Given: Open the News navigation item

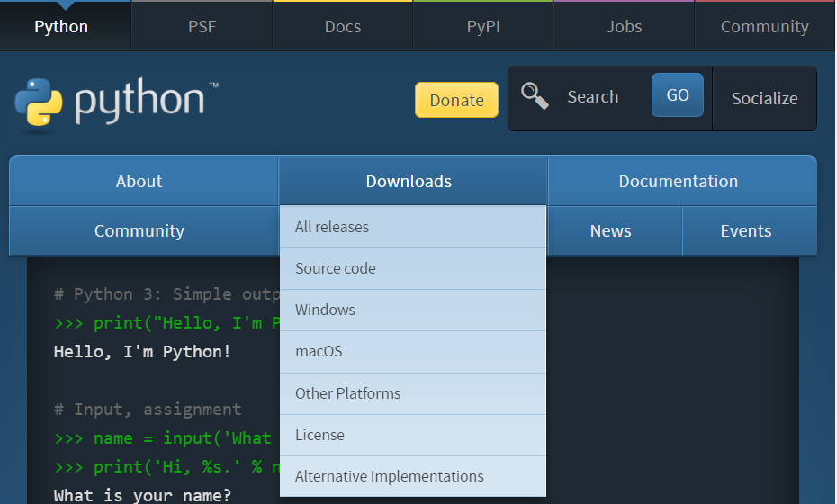Looking at the screenshot, I should (615, 230).
